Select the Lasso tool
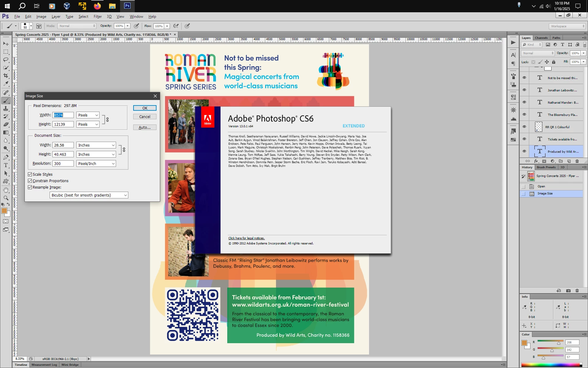This screenshot has width=588, height=368. (6, 60)
